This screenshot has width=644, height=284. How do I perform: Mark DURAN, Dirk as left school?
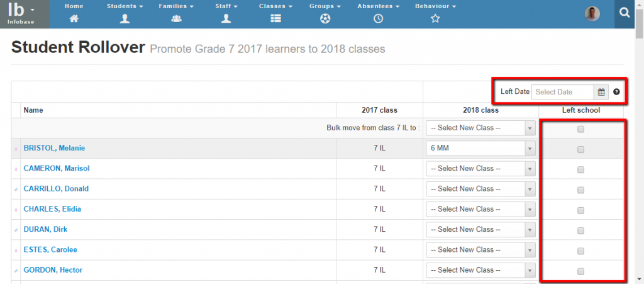point(580,230)
